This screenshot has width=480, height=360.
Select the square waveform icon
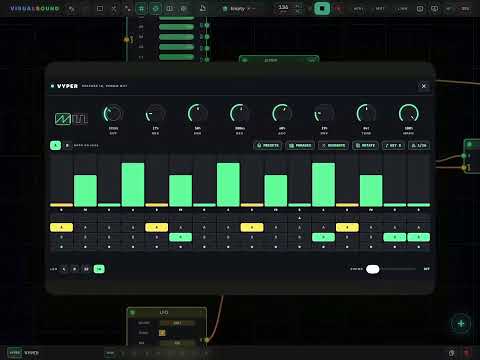coord(80,119)
